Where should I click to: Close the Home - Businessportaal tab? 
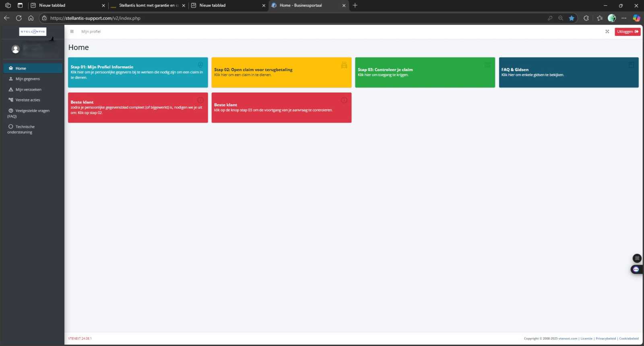point(344,6)
